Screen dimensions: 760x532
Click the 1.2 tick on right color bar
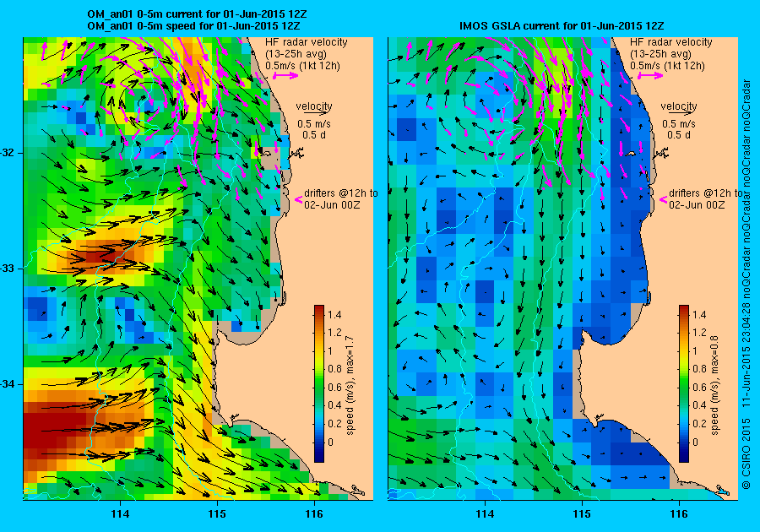699,333
